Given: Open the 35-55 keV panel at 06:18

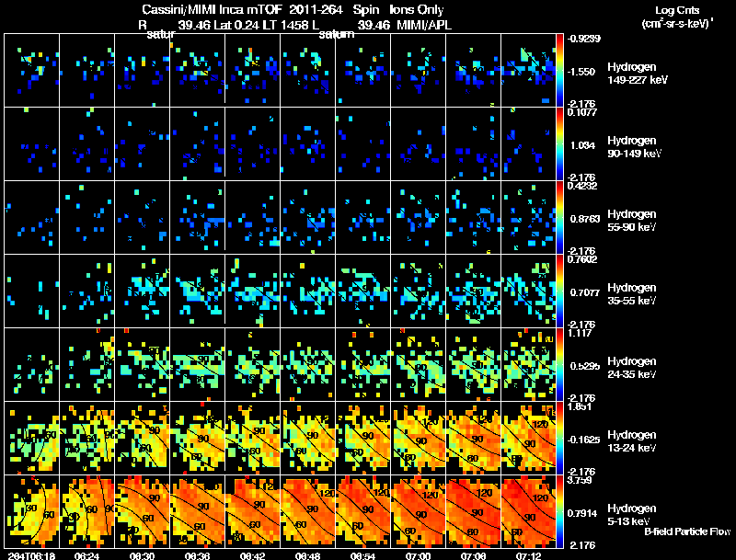Looking at the screenshot, I should pyautogui.click(x=31, y=291).
